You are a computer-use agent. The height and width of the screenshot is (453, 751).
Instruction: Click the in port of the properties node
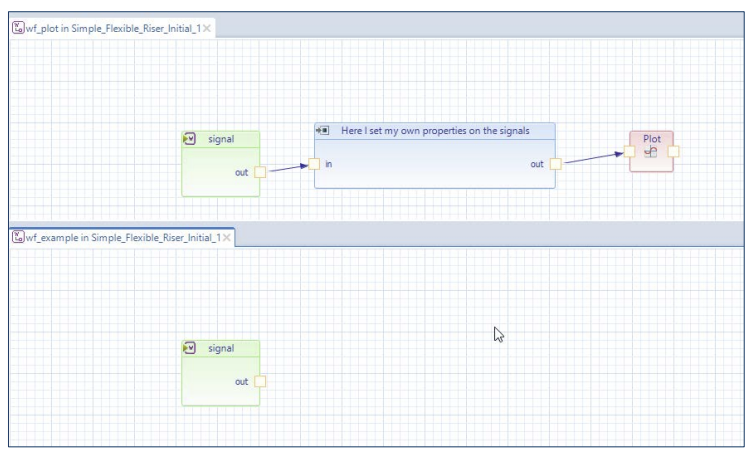point(314,164)
